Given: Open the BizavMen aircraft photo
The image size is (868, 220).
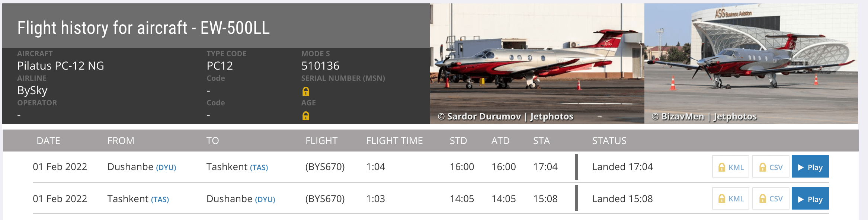Looking at the screenshot, I should click(751, 63).
